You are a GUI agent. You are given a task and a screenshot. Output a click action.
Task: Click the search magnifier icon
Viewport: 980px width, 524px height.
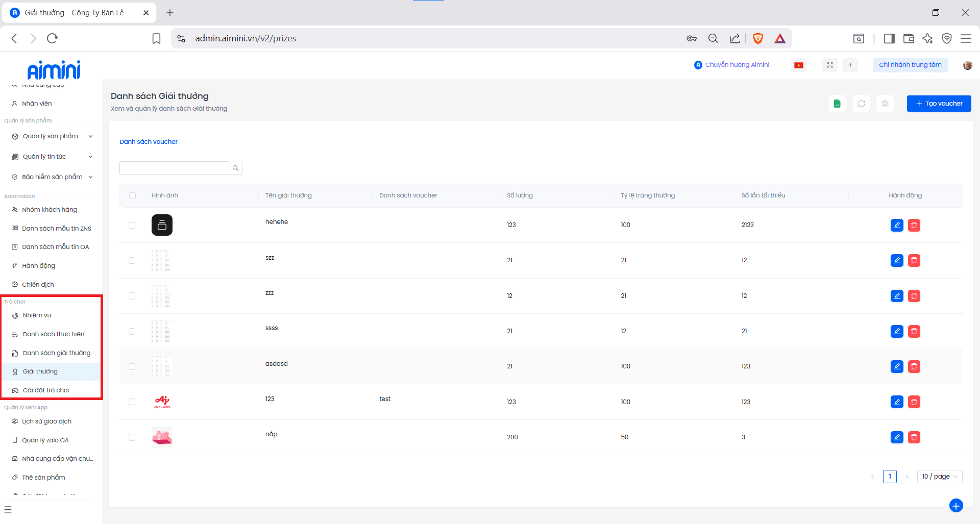[235, 168]
